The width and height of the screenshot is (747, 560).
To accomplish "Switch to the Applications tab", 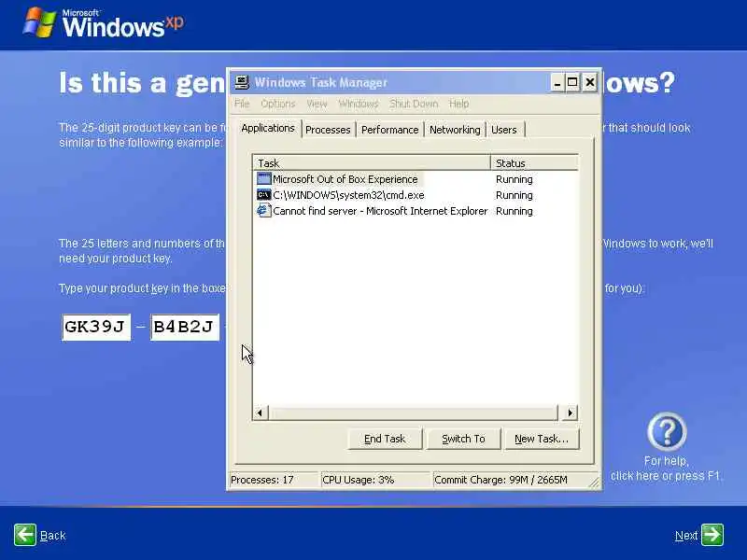I will [268, 128].
